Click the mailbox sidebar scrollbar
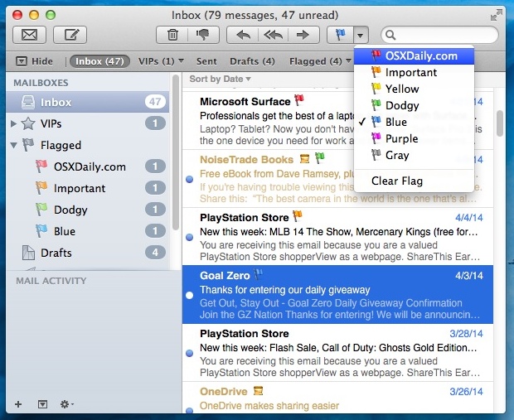 coord(176,152)
